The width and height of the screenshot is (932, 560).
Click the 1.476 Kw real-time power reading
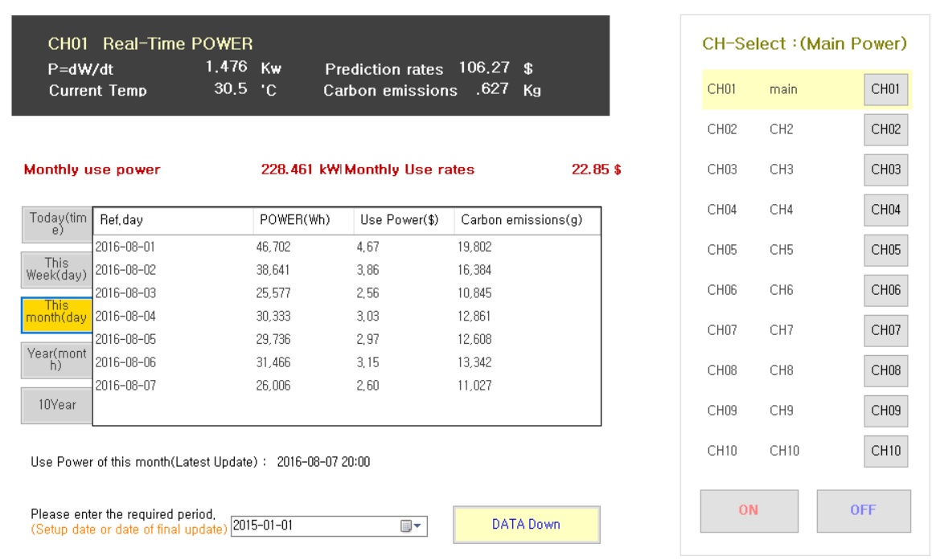point(244,67)
